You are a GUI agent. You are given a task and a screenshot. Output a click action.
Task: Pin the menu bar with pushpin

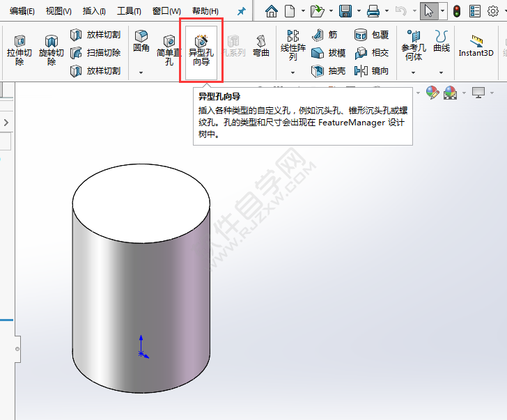[x=242, y=12]
